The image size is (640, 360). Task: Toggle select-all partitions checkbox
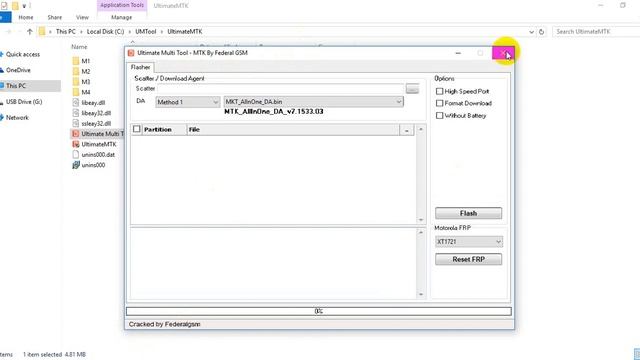(x=137, y=129)
